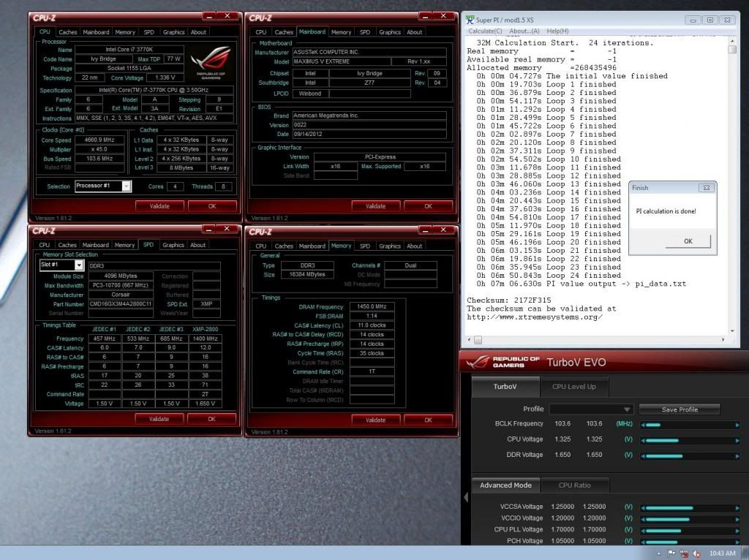This screenshot has width=749, height=560.
Task: Open Caches tab in CPU-Z processor window
Action: (67, 32)
